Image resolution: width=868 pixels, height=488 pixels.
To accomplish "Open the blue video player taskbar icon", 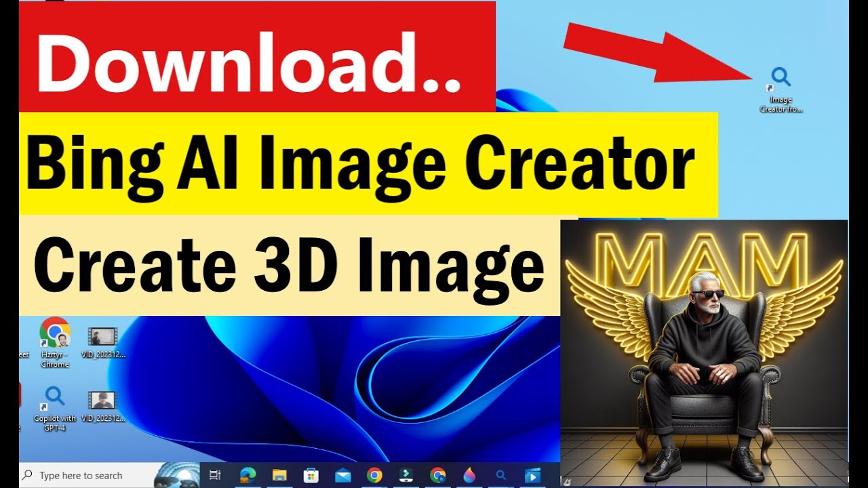I will point(533,475).
